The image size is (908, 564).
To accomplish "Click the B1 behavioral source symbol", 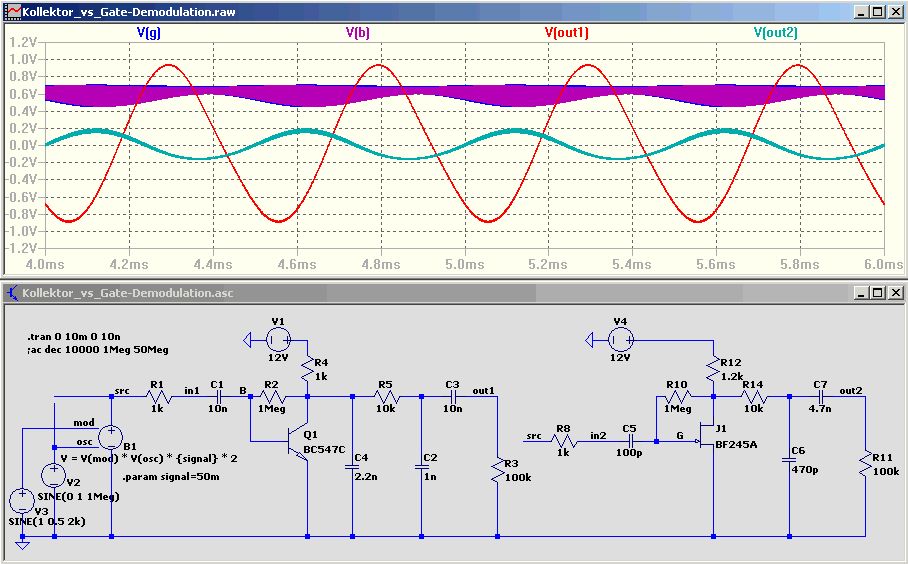I will pos(111,437).
